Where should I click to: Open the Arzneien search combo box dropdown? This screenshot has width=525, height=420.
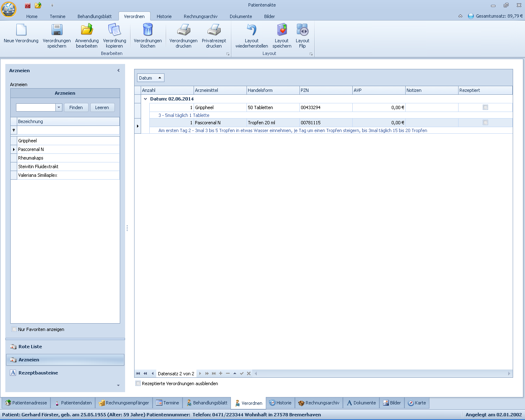coord(59,107)
